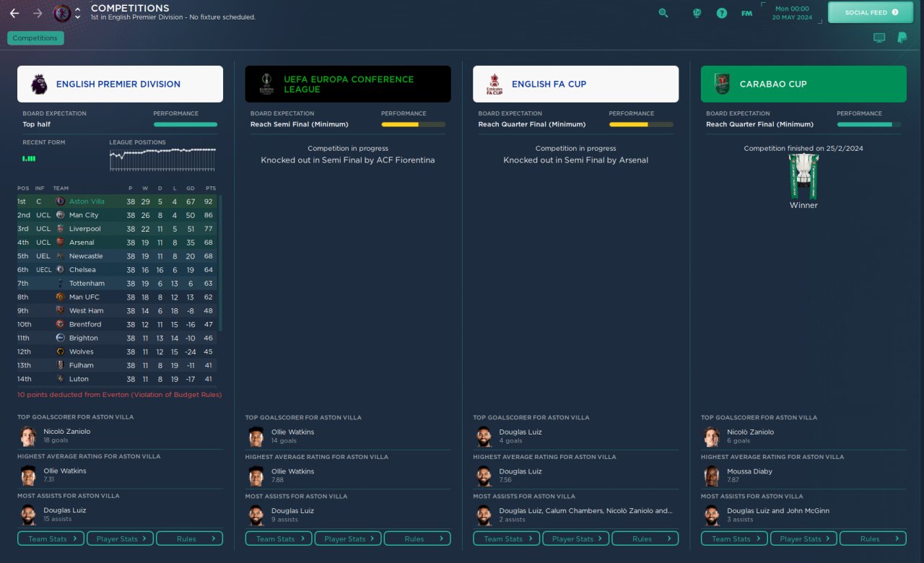Open the search magnifier icon
The height and width of the screenshot is (563, 924).
coord(663,13)
